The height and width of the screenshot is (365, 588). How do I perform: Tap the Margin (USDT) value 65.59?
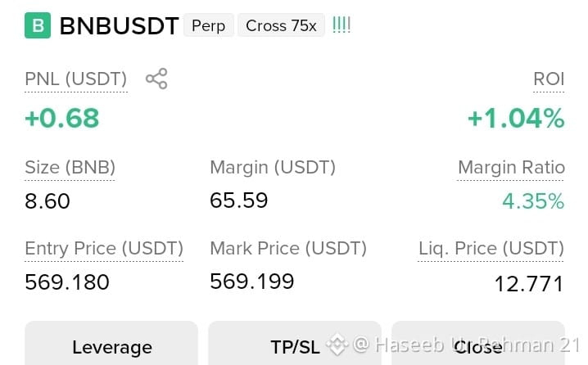point(239,201)
